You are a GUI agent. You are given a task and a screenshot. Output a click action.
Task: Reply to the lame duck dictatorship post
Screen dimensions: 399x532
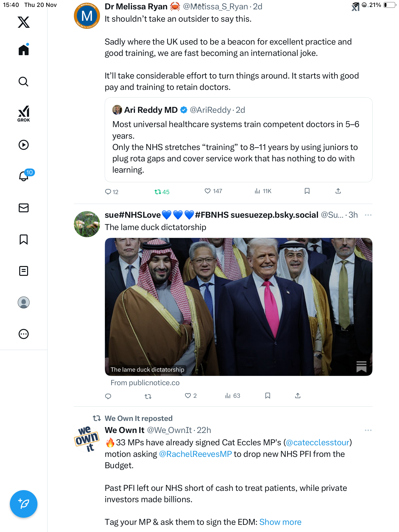point(108,396)
